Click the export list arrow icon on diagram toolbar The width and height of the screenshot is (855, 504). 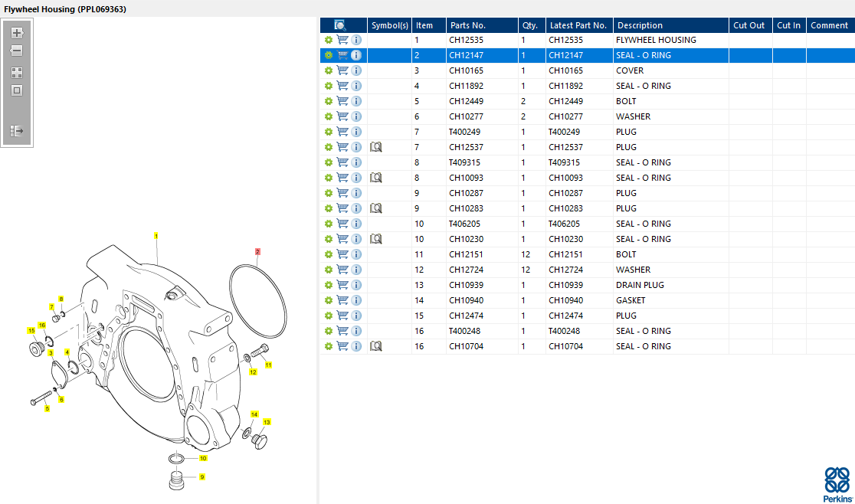[17, 131]
